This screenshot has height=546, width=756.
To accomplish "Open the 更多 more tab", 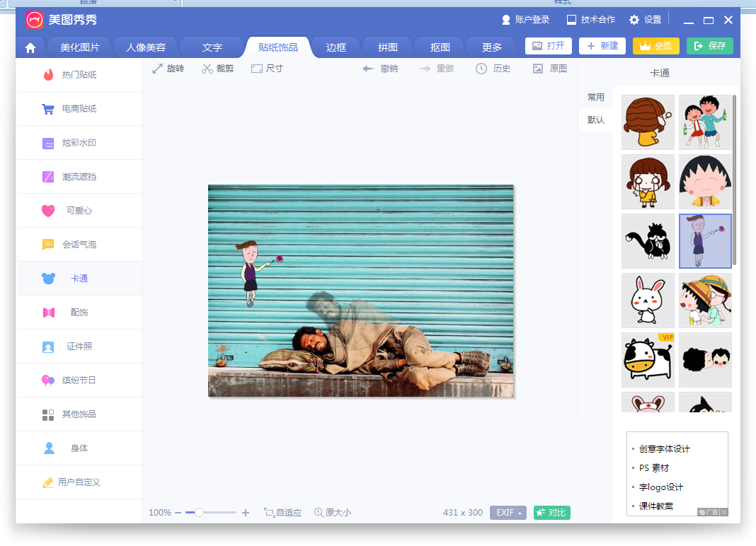I will (492, 47).
